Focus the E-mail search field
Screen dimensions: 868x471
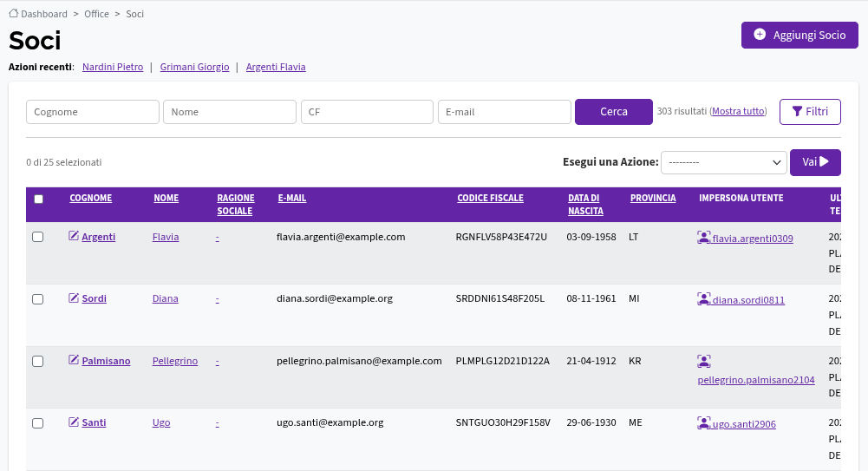pyautogui.click(x=505, y=112)
